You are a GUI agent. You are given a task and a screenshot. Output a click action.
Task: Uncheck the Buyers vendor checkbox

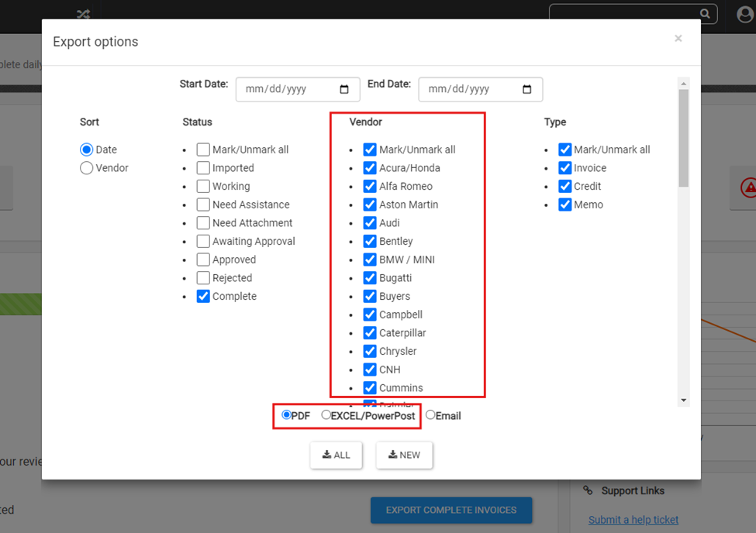coord(370,296)
